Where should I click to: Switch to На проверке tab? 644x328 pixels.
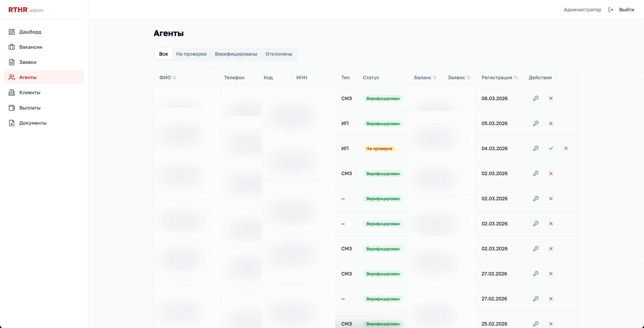[x=191, y=54]
